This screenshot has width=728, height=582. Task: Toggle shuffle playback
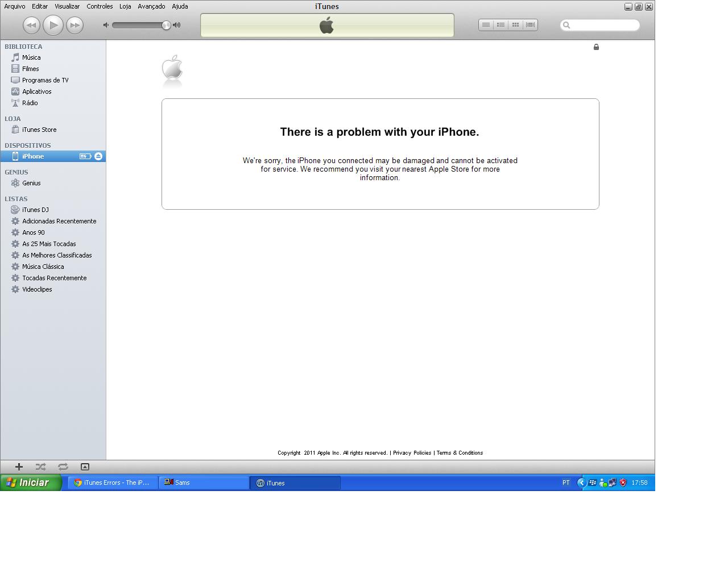coord(41,467)
